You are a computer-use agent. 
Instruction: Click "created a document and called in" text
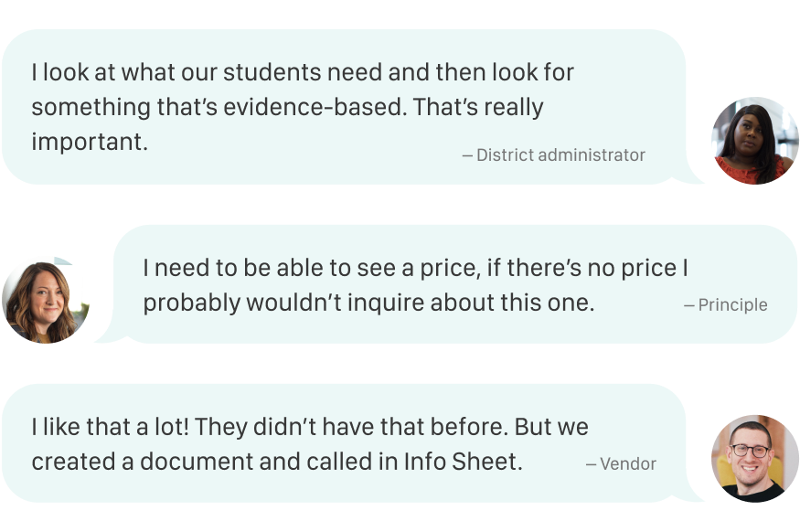pyautogui.click(x=215, y=462)
